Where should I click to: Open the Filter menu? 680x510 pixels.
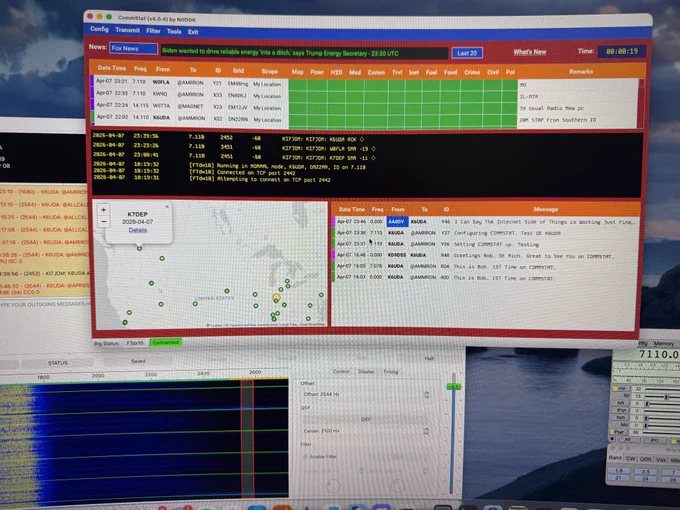pos(153,31)
